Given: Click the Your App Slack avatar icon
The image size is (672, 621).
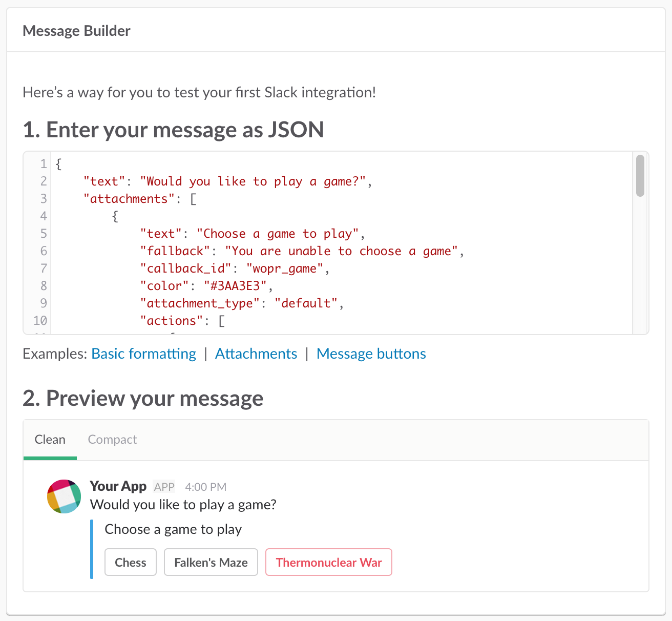Looking at the screenshot, I should [x=64, y=496].
